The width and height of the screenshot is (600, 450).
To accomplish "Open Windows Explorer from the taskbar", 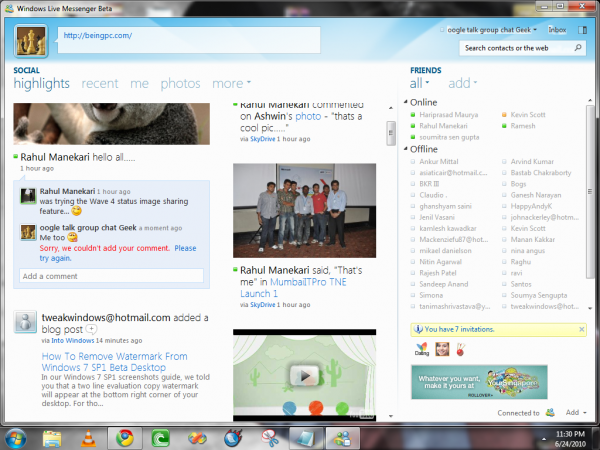I will (52, 439).
